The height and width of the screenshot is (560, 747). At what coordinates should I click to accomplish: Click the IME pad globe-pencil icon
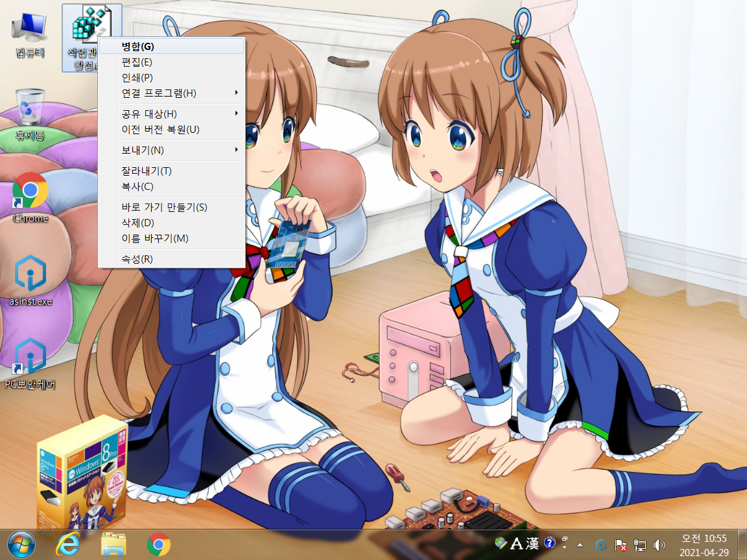(501, 542)
